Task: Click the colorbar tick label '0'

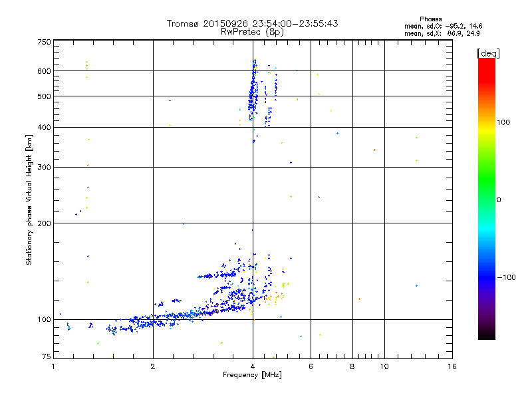Action: coord(499,200)
